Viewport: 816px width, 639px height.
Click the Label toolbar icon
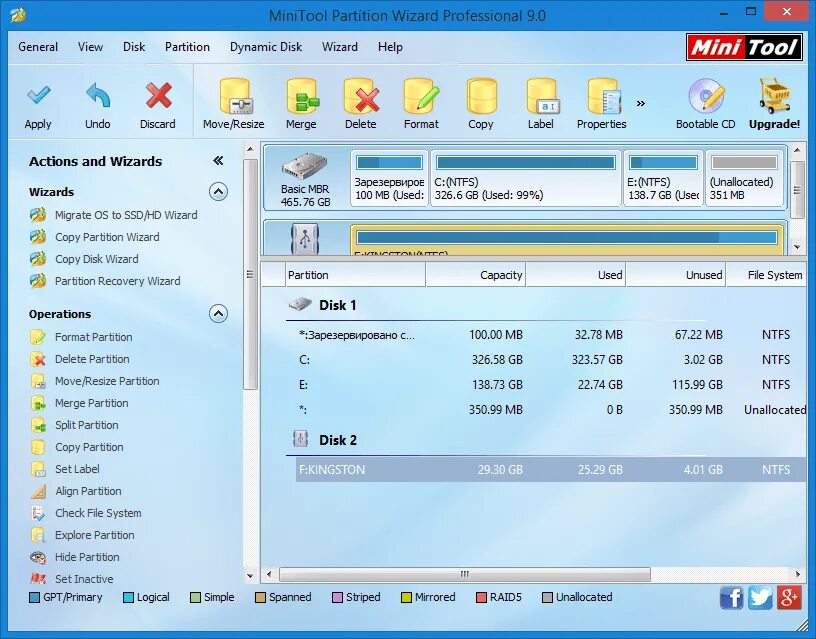click(542, 96)
